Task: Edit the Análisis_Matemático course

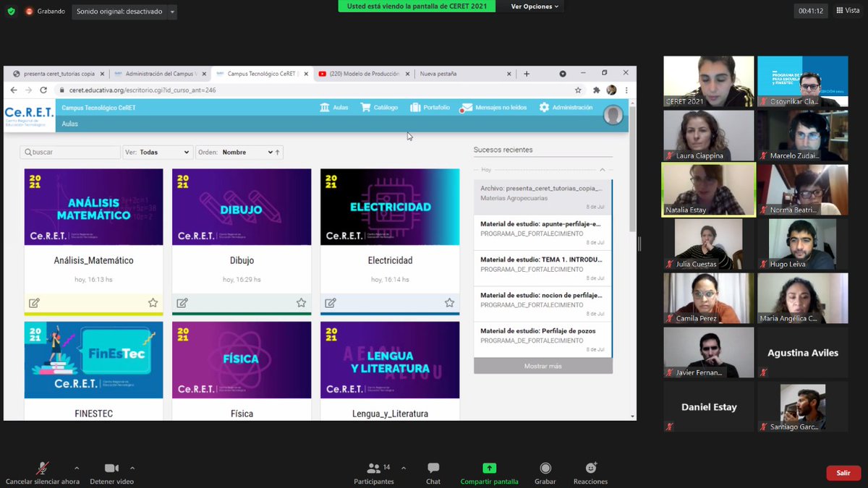Action: 34,303
